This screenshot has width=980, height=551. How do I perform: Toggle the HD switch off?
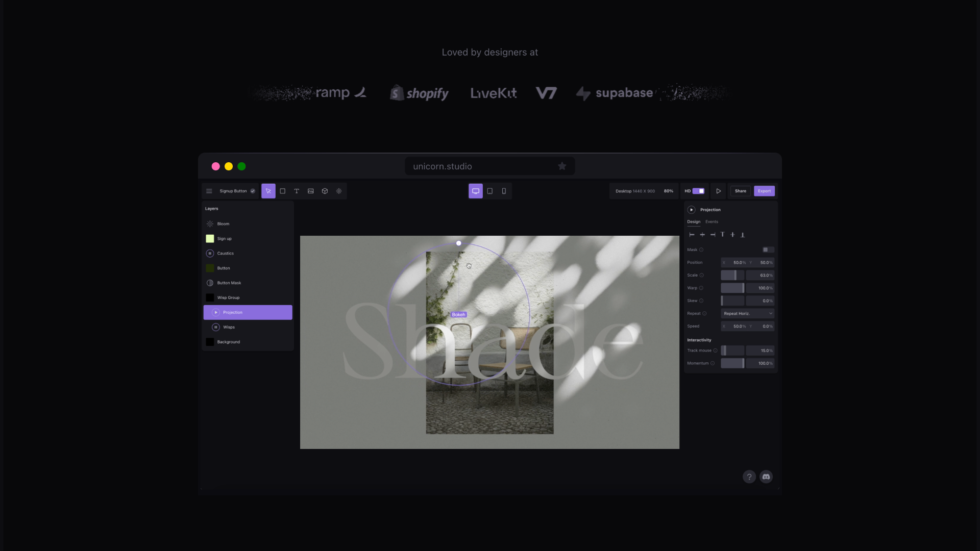(698, 191)
